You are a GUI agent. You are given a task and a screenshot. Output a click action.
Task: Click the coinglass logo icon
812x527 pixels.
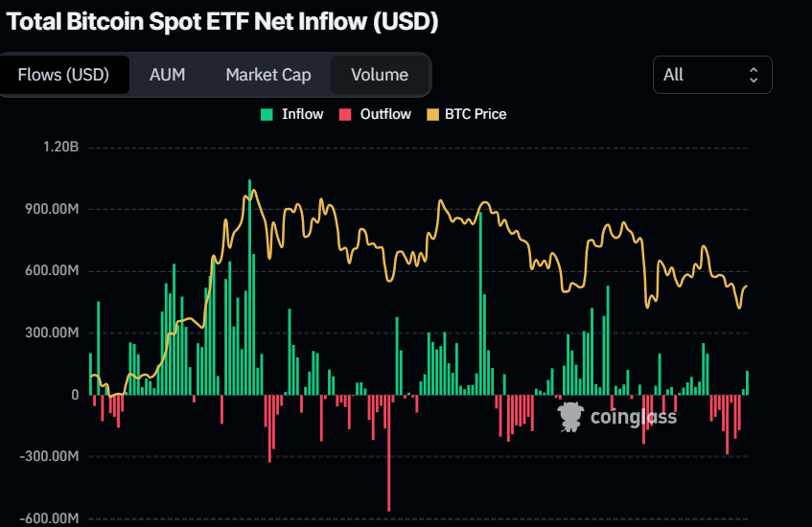pyautogui.click(x=571, y=416)
